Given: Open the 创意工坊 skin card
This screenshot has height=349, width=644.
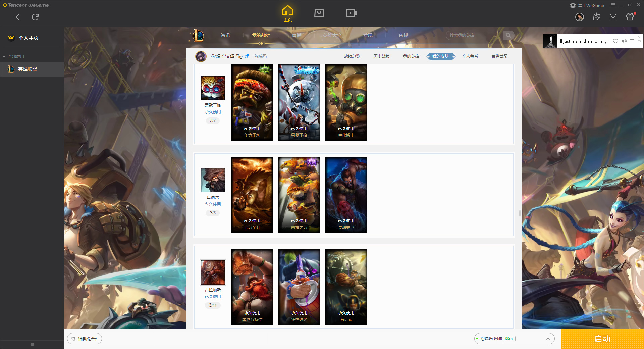Looking at the screenshot, I should [x=252, y=103].
